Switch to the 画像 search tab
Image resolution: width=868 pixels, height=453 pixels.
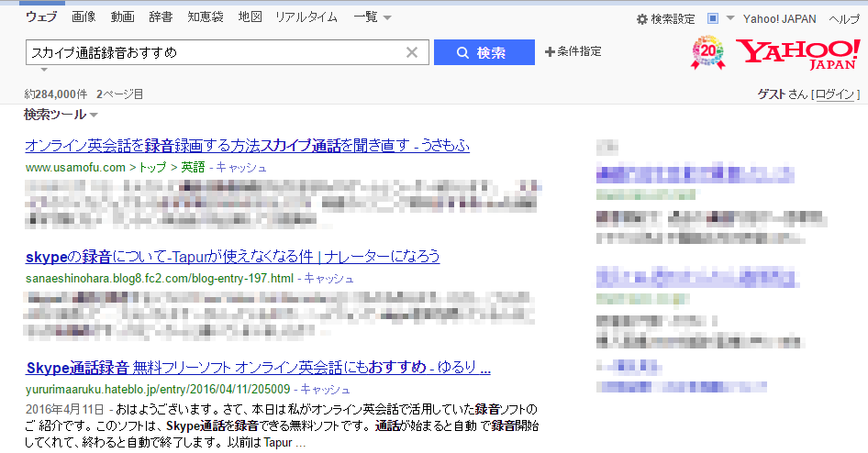point(83,17)
